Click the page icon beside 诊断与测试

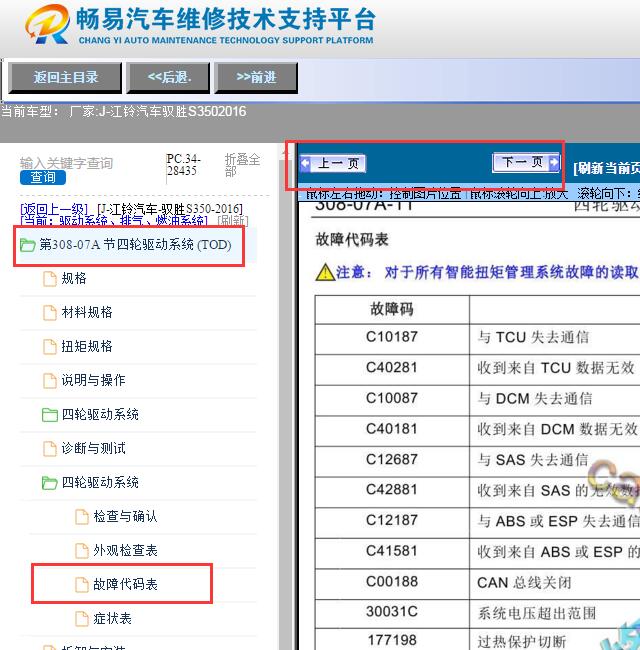pyautogui.click(x=50, y=449)
